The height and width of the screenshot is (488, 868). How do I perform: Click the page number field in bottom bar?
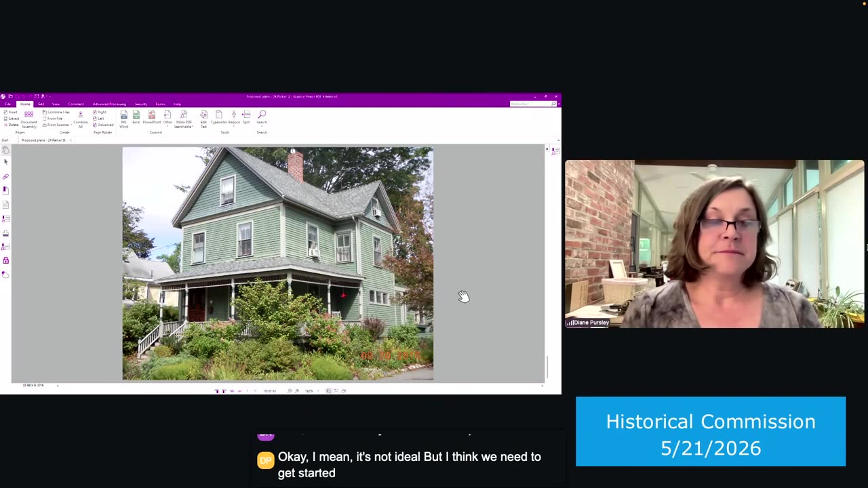pyautogui.click(x=270, y=391)
